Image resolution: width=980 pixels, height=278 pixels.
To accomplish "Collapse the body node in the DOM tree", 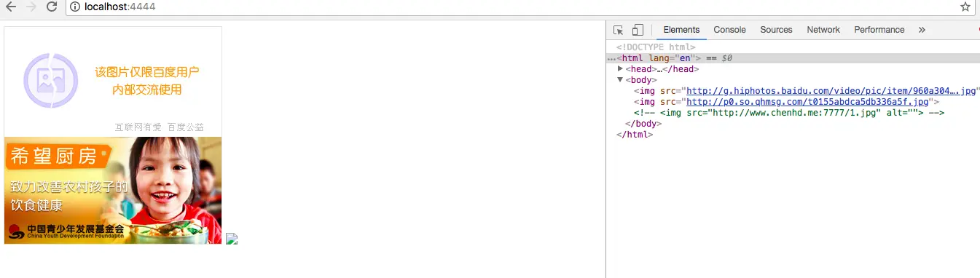I will (x=620, y=80).
